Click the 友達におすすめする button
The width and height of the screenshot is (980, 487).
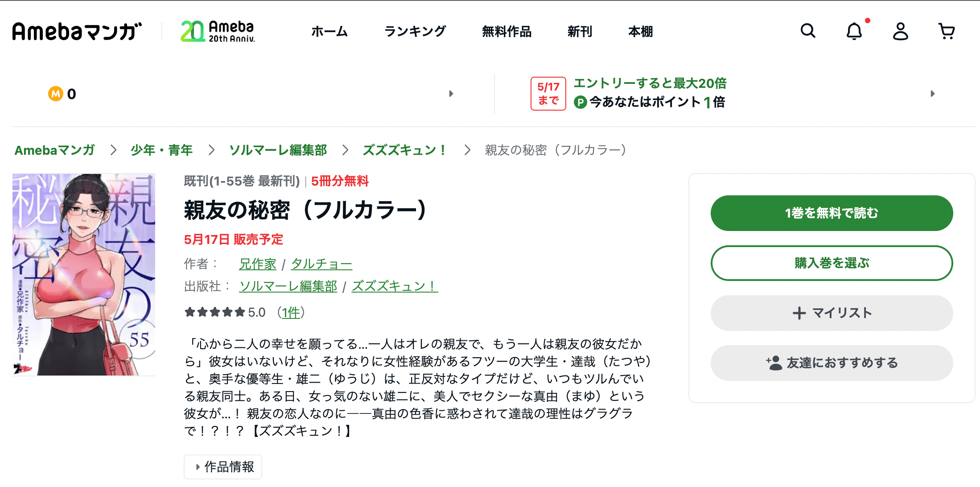click(832, 363)
